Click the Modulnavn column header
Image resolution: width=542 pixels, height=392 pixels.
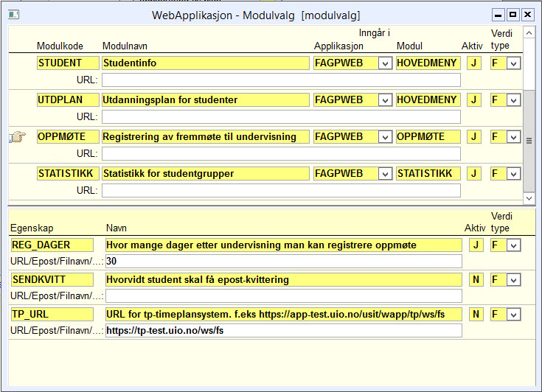pyautogui.click(x=125, y=46)
